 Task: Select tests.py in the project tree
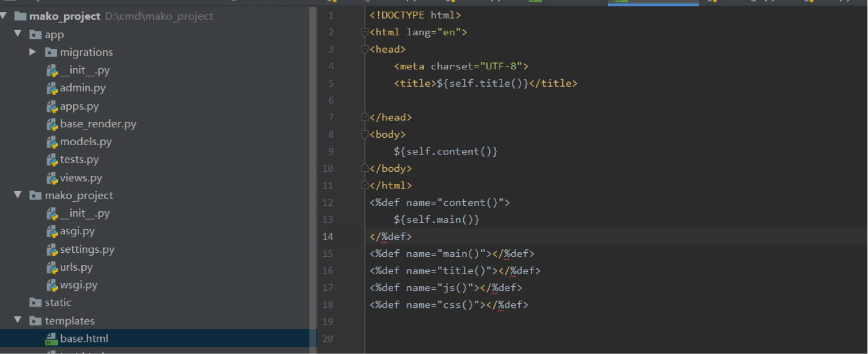[79, 160]
